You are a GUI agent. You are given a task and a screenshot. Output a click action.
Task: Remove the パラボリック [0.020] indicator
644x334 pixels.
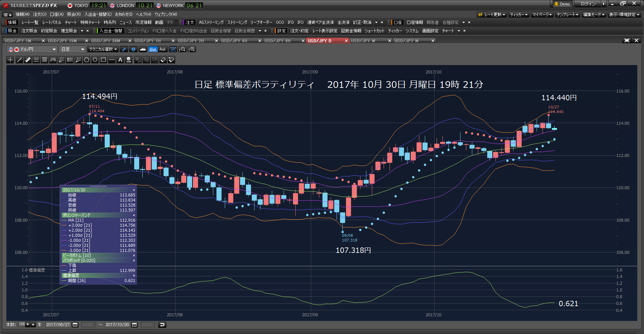coord(134,261)
